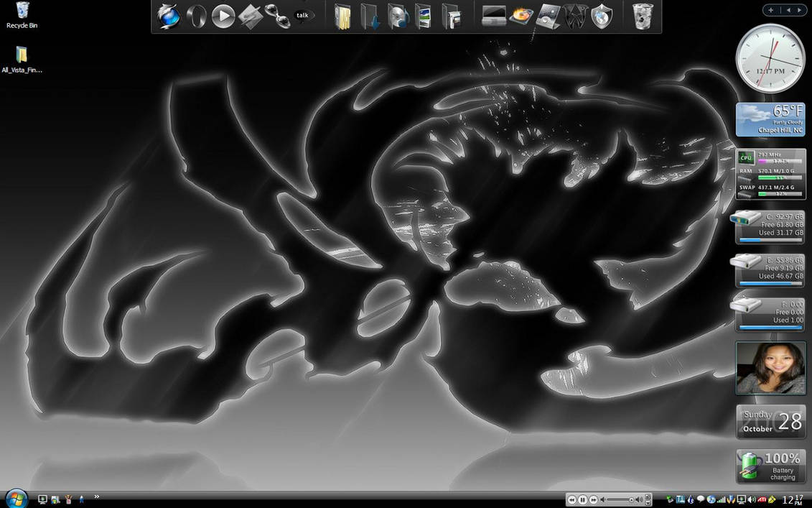
Task: Open the Documents folder in the dock
Action: tap(342, 17)
